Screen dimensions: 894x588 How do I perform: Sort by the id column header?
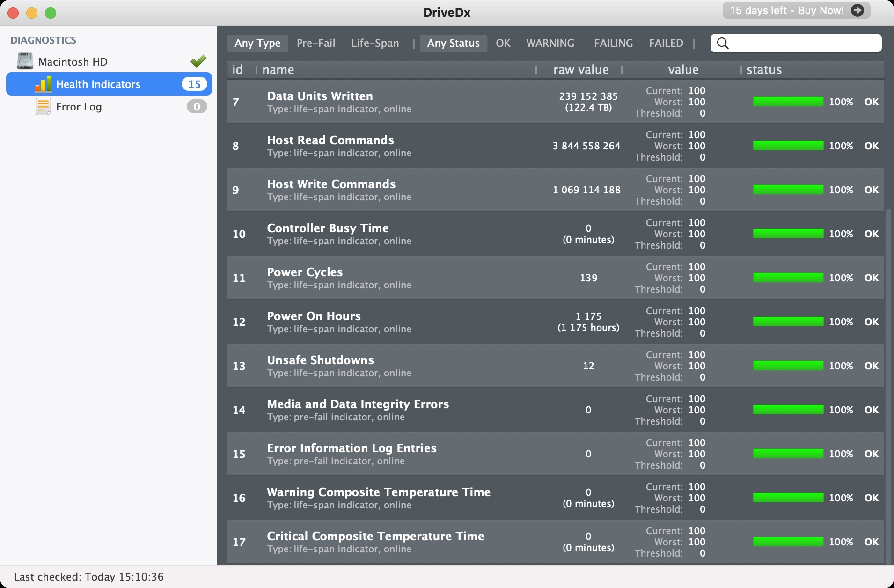pyautogui.click(x=238, y=70)
